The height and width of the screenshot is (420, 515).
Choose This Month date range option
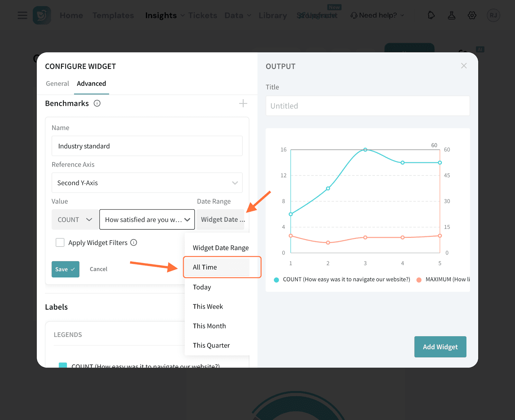click(209, 326)
